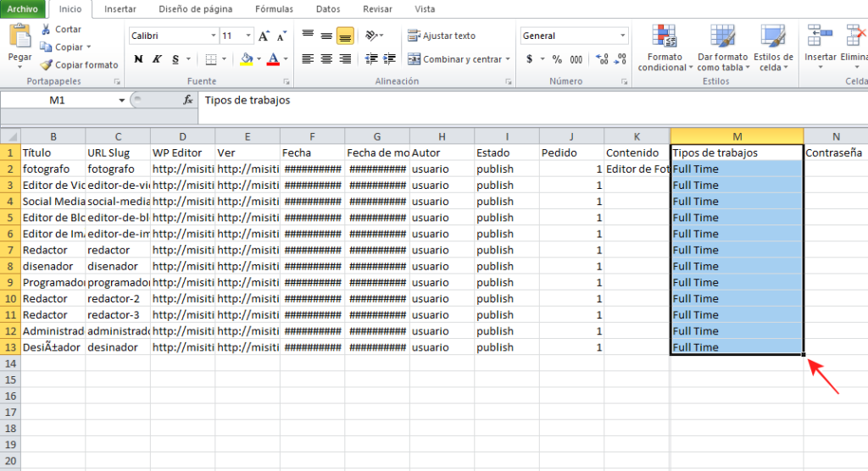Select cell B2 'fotografo'

tap(53, 169)
